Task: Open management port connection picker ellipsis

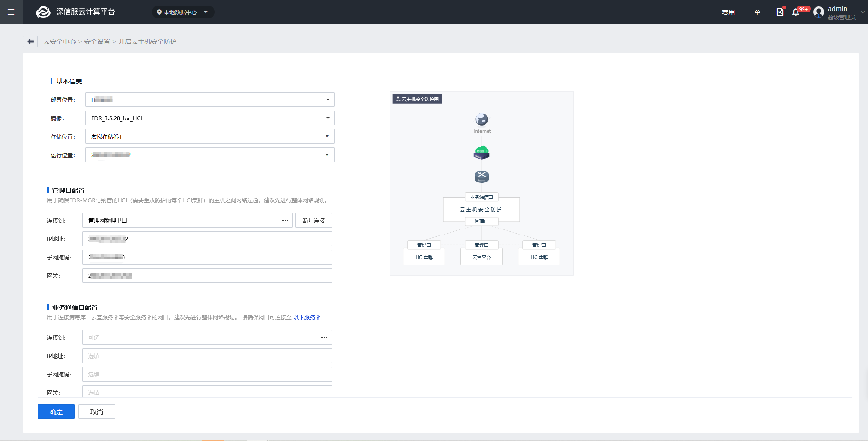Action: pos(285,221)
